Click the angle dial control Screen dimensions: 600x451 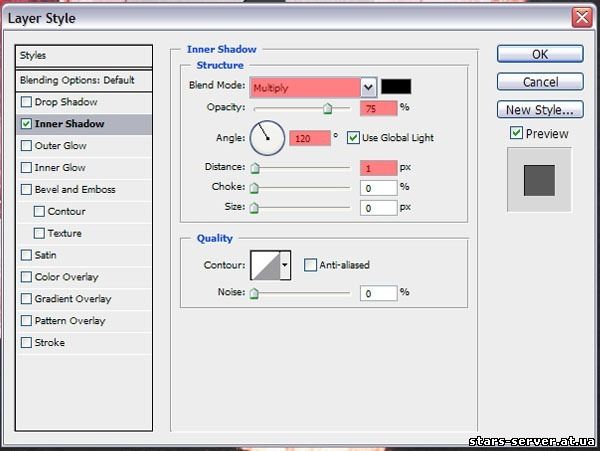267,137
